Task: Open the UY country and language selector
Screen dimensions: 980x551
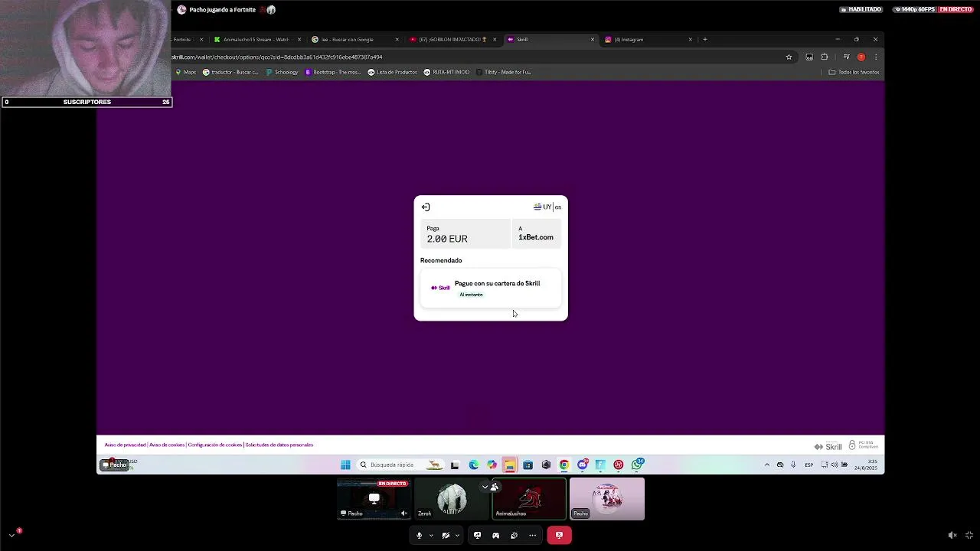Action: [547, 207]
